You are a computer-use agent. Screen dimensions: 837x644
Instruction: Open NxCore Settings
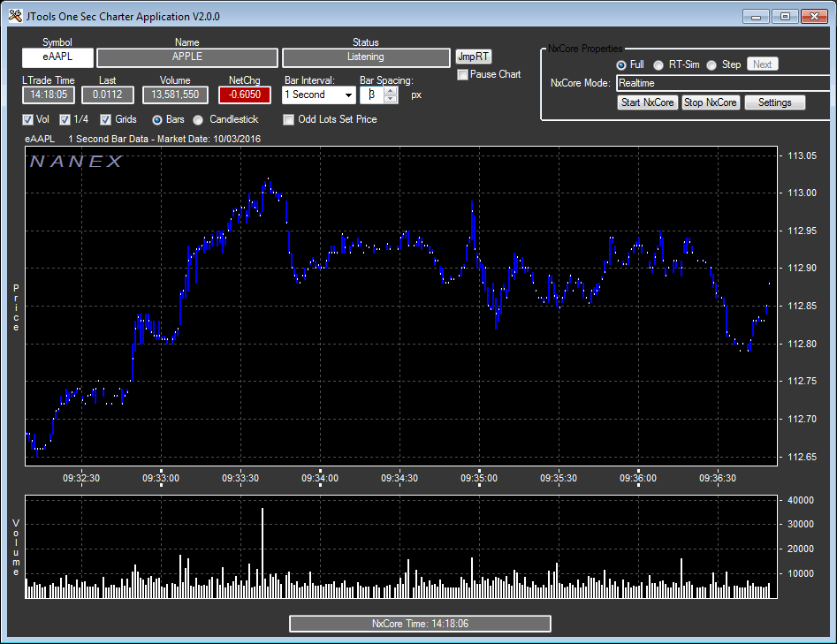[774, 102]
